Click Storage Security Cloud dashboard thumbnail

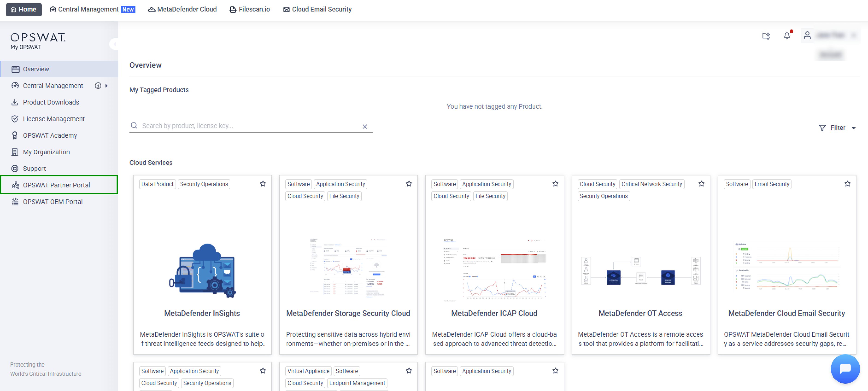click(348, 268)
